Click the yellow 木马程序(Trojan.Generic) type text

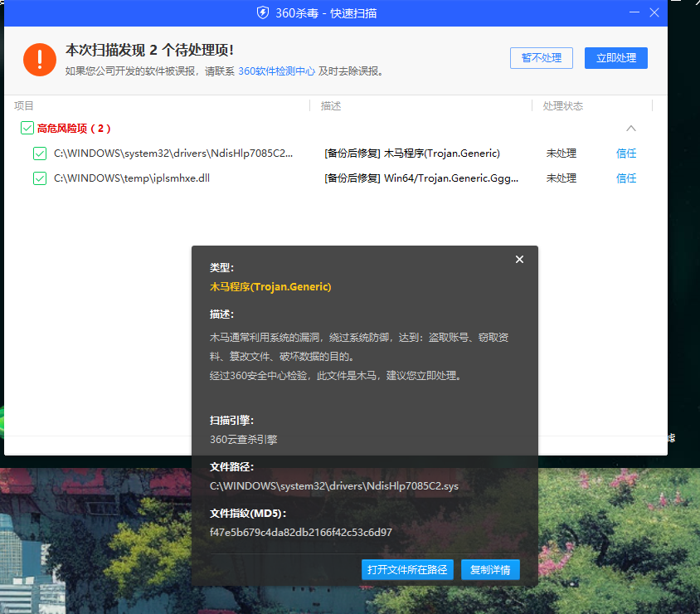[x=270, y=287]
